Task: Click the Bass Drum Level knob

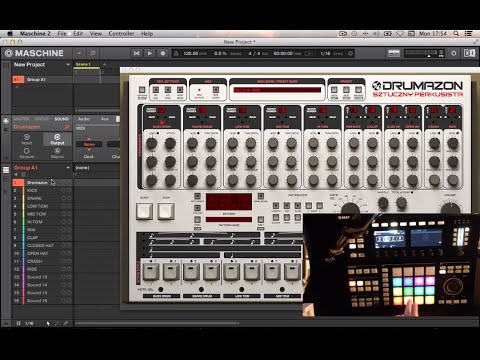Action: (x=152, y=143)
